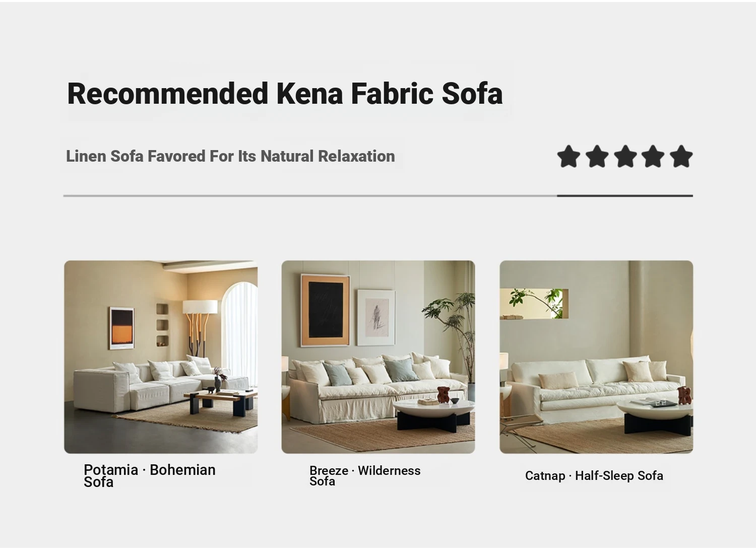Click the black framed artwork in Breeze photo
Image resolution: width=756 pixels, height=560 pixels.
[x=325, y=310]
